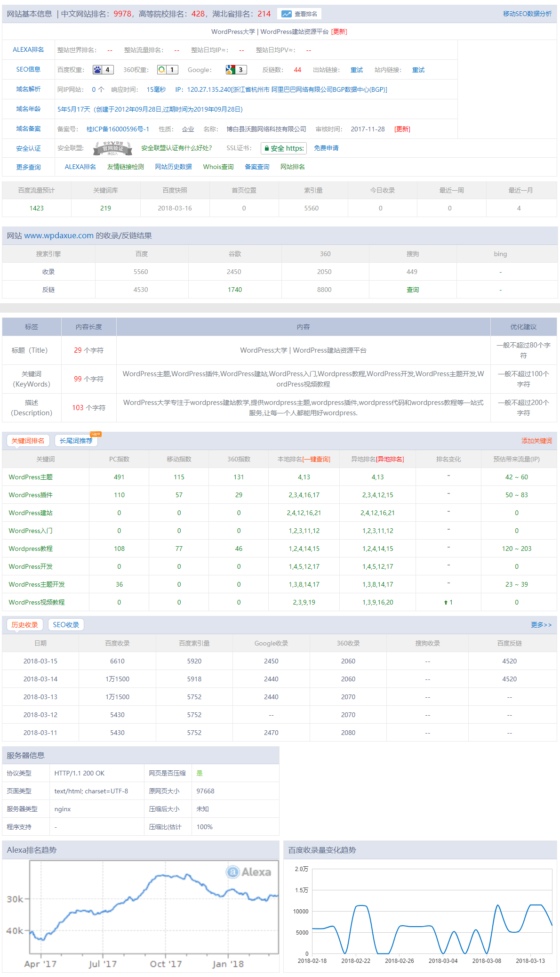560x977 pixels.
Task: Click date cell 2018-03-15
Action: tap(40, 661)
